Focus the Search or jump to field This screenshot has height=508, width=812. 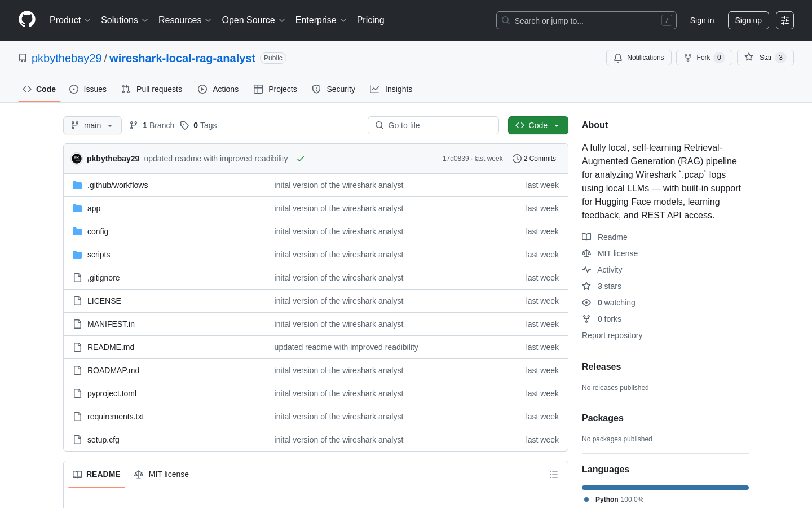586,20
